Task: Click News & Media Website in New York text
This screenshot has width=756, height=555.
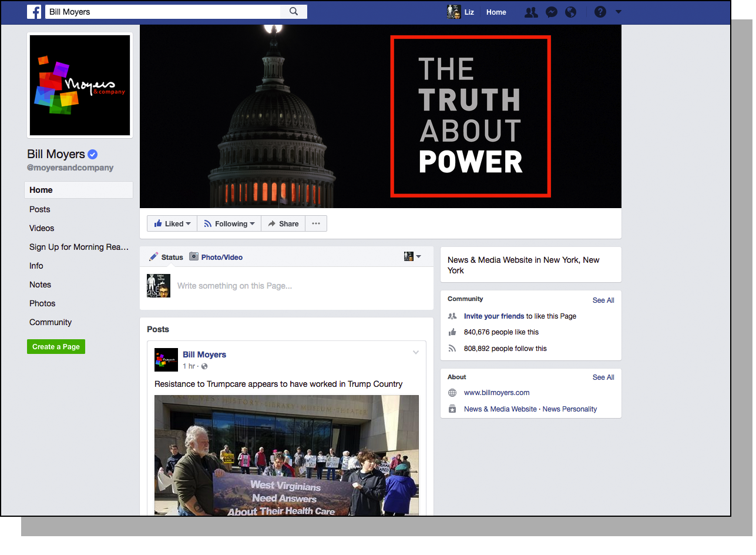Action: pos(523,265)
